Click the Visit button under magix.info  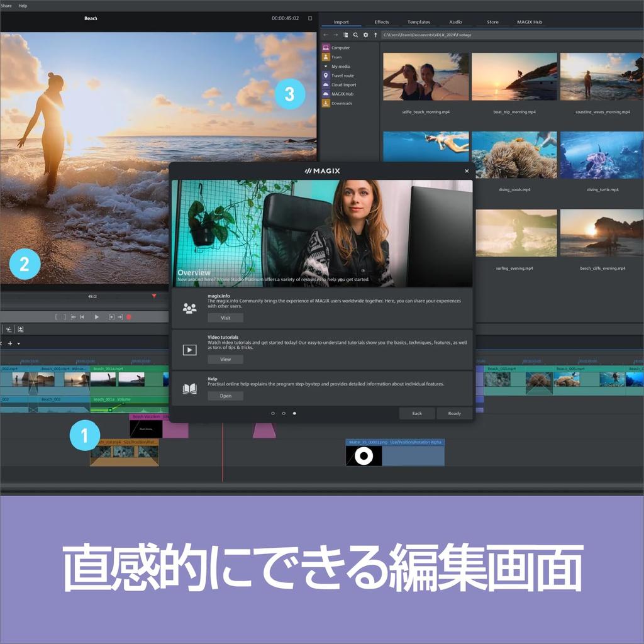tap(225, 318)
